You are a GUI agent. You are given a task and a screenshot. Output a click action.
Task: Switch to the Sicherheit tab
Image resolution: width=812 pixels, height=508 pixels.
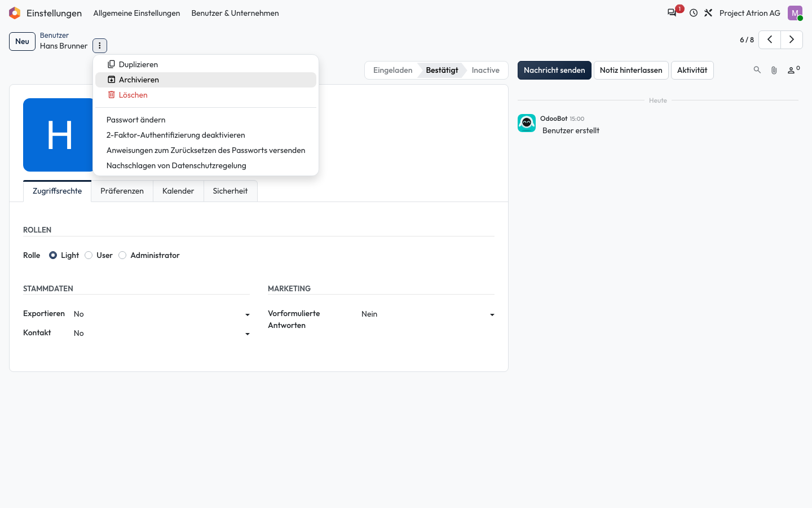(x=230, y=191)
